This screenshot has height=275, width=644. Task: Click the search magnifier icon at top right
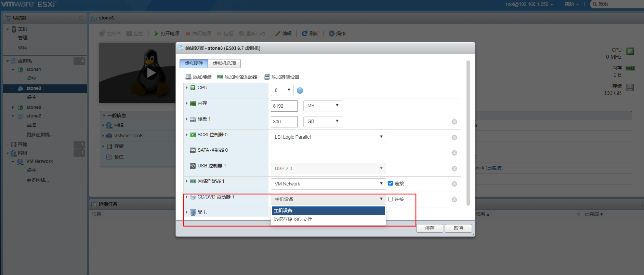pos(595,4)
